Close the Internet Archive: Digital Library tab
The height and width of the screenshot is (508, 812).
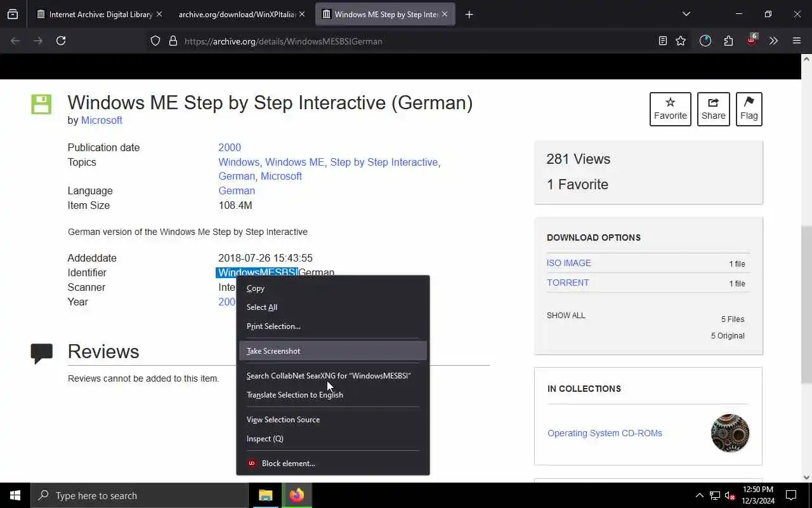click(159, 14)
